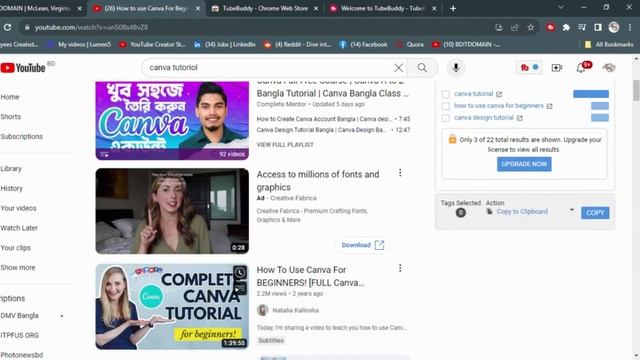Click VIEW FULL PLAYLIST link
640x360 pixels.
pos(285,145)
